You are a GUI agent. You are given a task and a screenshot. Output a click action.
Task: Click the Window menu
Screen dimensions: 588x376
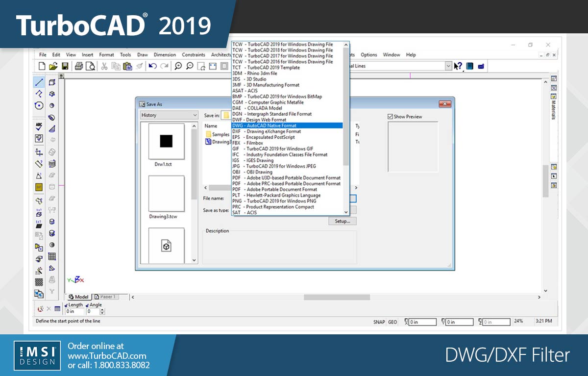(392, 55)
